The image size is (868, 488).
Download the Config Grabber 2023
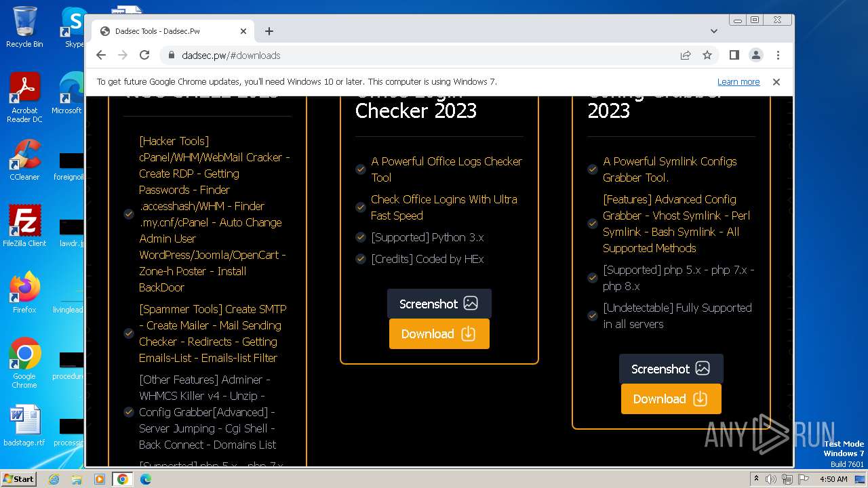point(671,399)
